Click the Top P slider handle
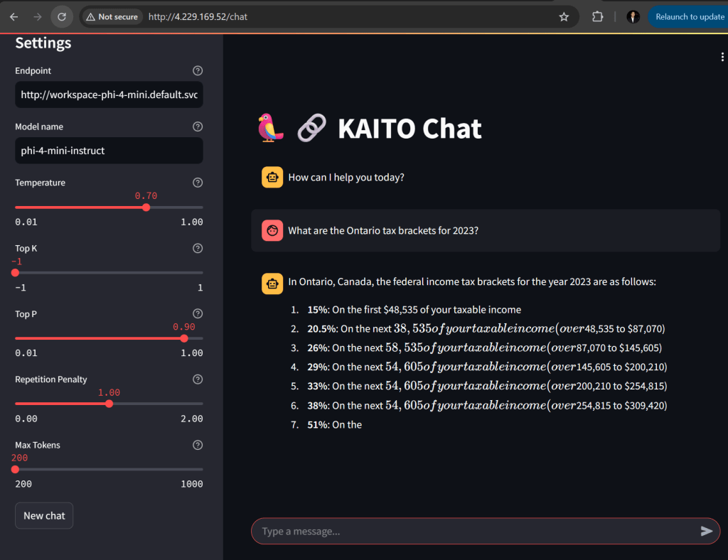This screenshot has height=560, width=728. [x=184, y=338]
